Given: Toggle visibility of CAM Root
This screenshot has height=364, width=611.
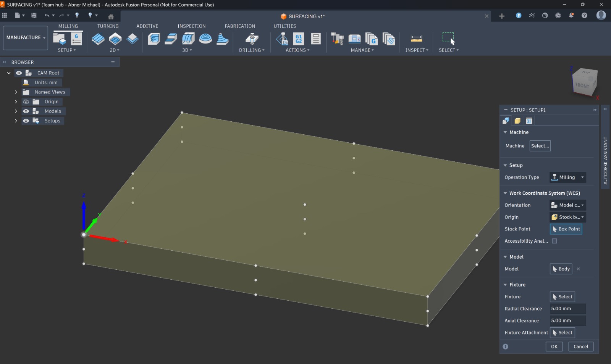Looking at the screenshot, I should click(19, 73).
